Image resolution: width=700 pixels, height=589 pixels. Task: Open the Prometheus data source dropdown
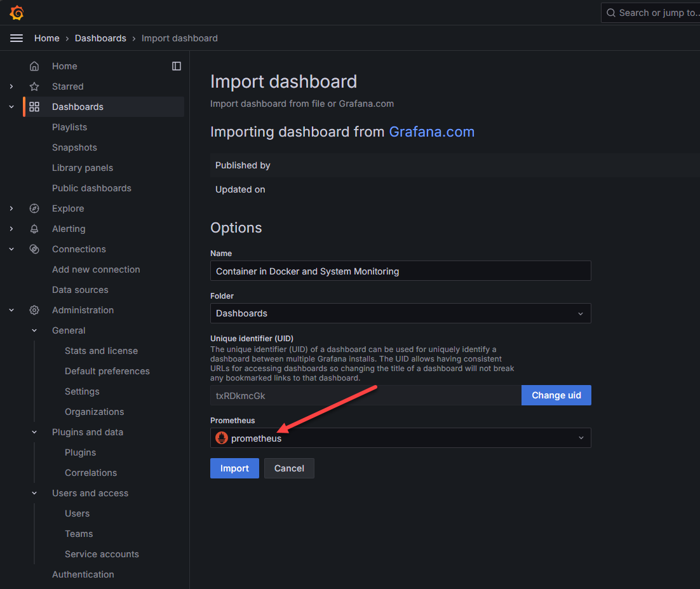coord(400,438)
